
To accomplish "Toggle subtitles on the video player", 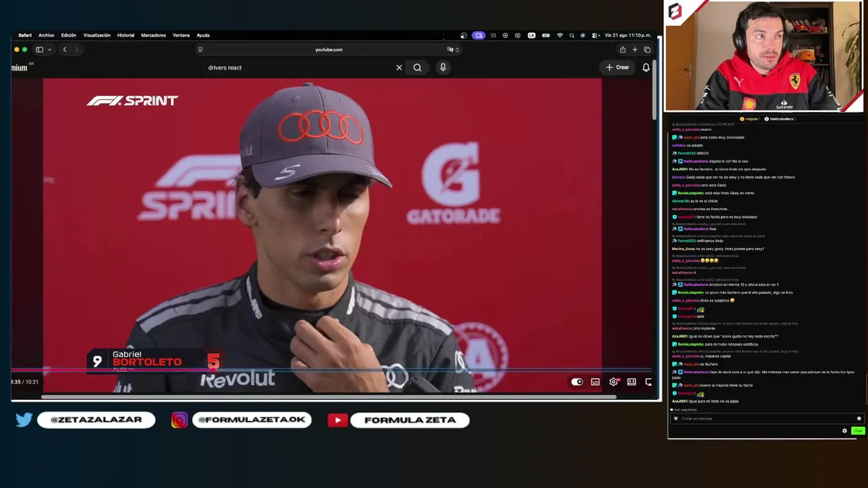I will pyautogui.click(x=595, y=382).
